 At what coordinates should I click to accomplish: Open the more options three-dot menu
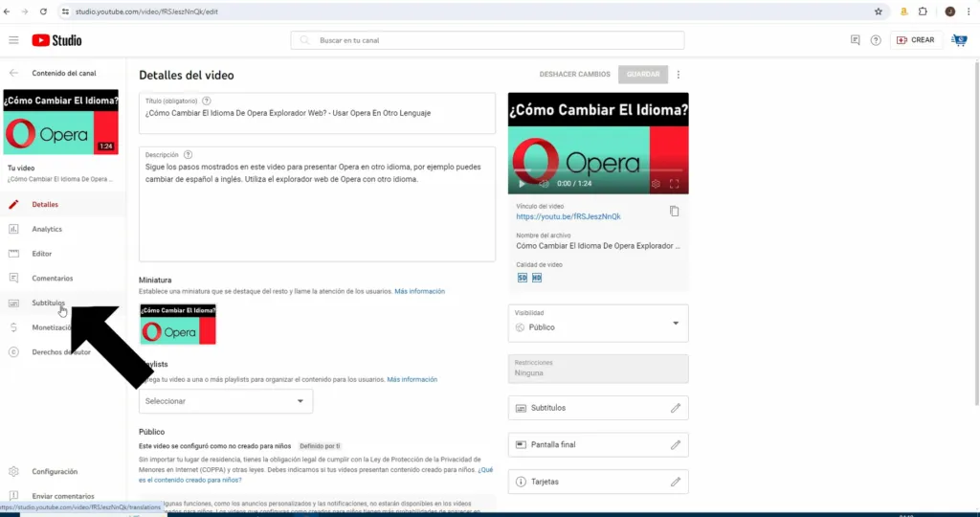tap(679, 75)
